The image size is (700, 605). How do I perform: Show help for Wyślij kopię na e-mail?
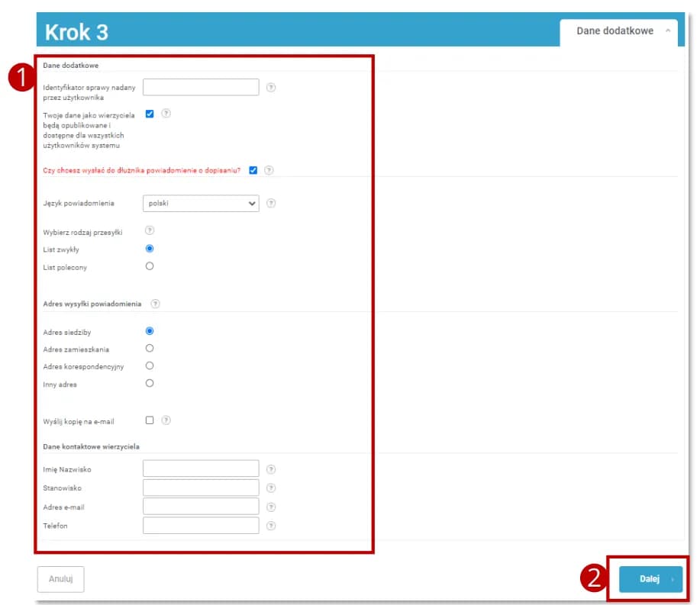point(166,420)
